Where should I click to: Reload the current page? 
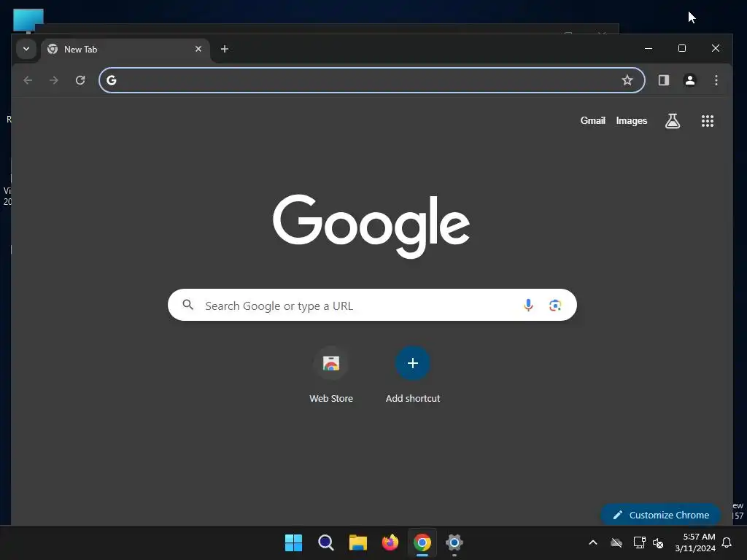pos(80,80)
